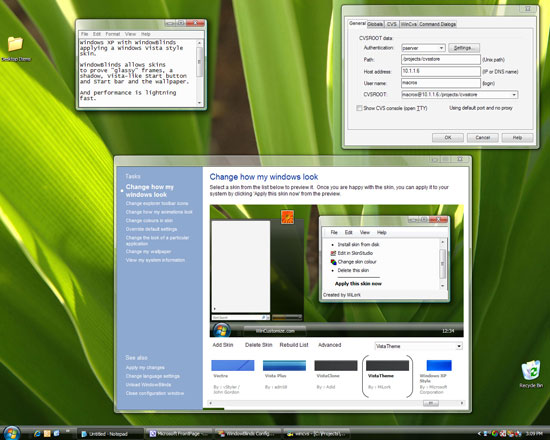Click Notepad scrollbar down arrow

click(x=199, y=102)
